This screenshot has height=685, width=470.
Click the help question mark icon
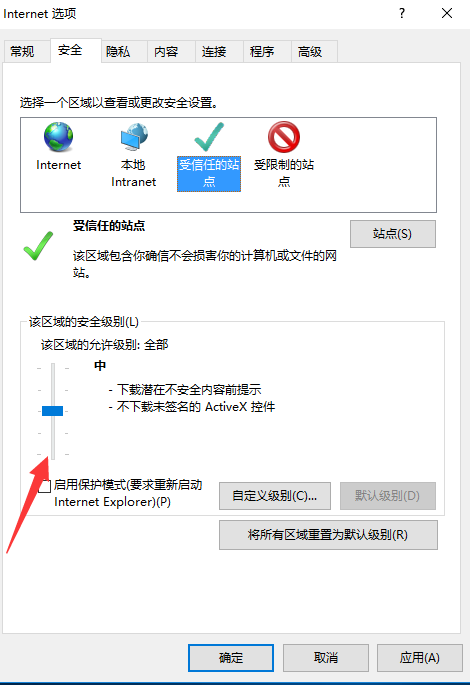[x=402, y=13]
